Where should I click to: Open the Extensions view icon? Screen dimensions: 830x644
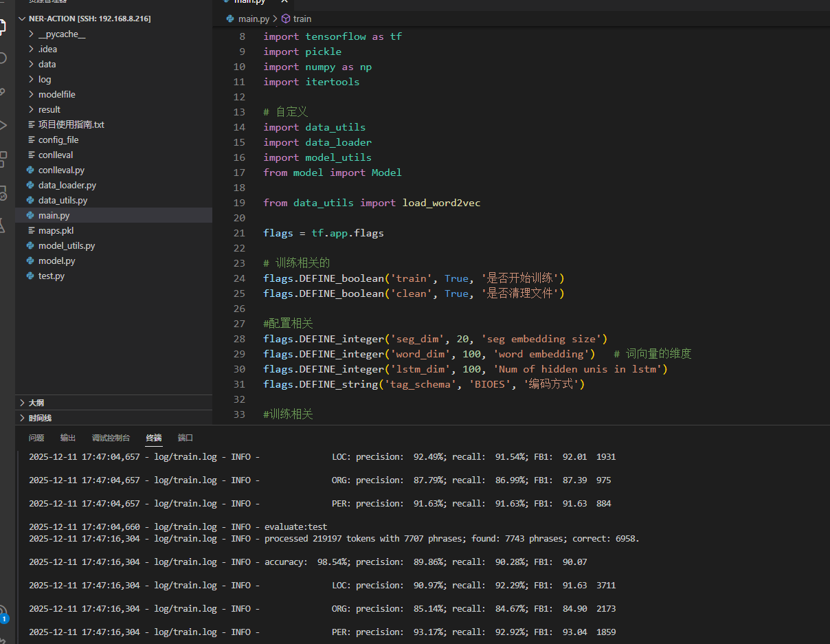[x=2, y=158]
